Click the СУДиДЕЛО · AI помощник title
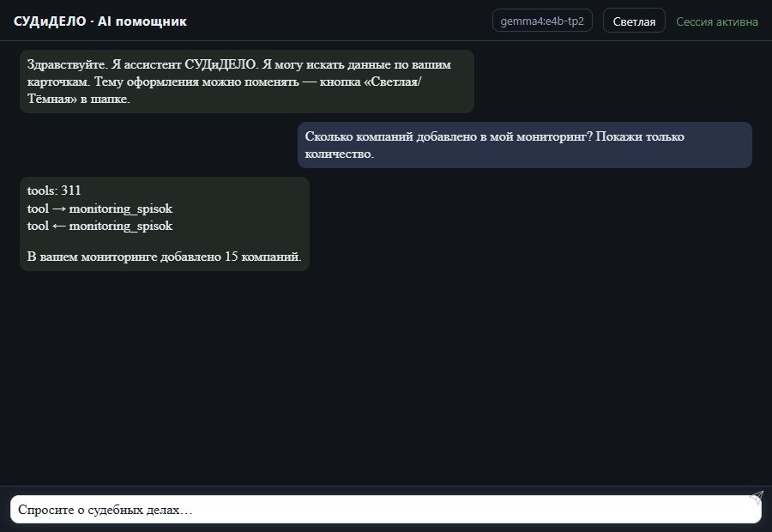The width and height of the screenshot is (772, 532). (x=100, y=21)
